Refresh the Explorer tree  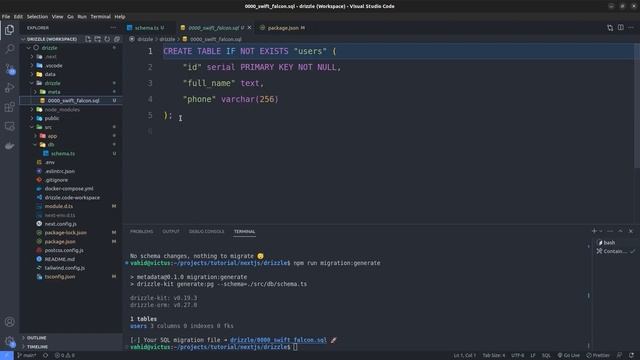click(107, 39)
